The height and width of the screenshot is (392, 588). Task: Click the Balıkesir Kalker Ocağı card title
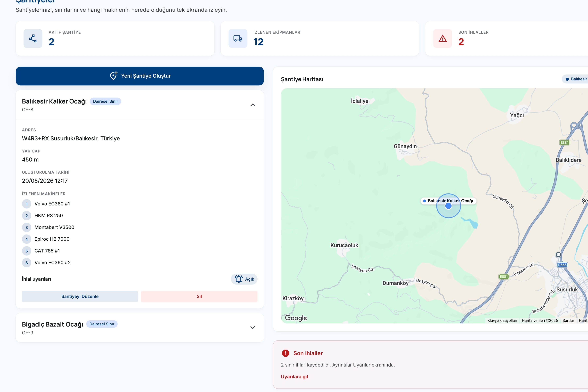tap(54, 101)
